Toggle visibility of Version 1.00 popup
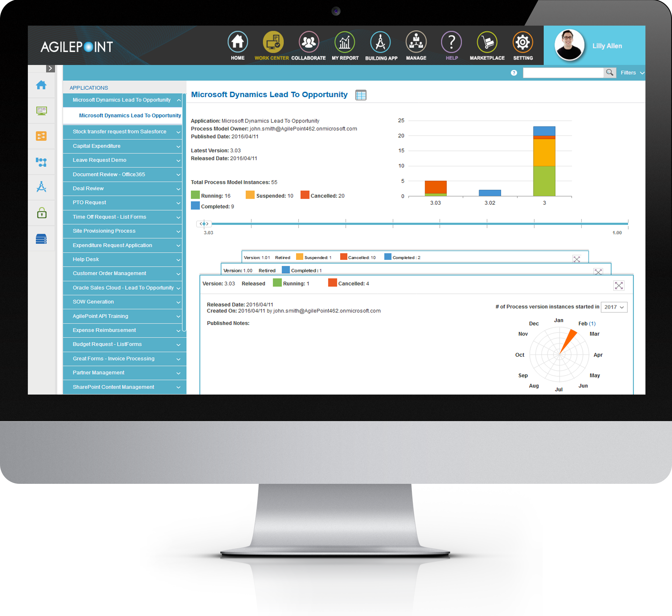This screenshot has width=672, height=616. click(598, 272)
